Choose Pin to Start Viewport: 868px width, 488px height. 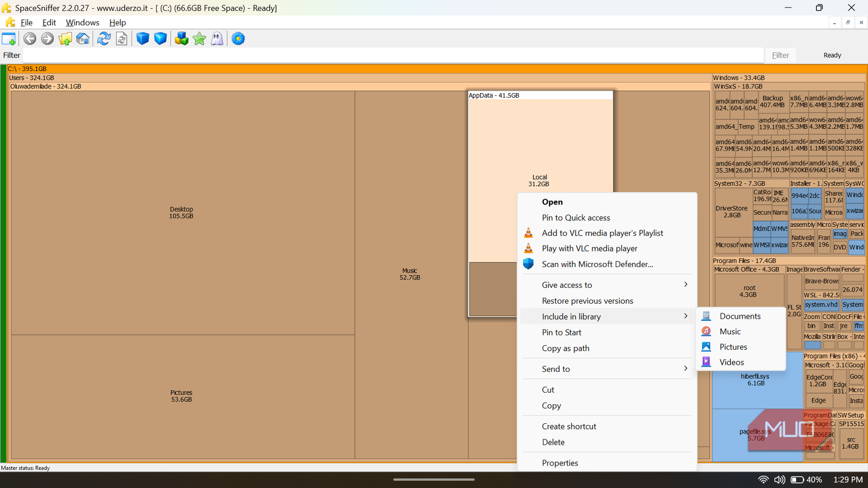(607, 332)
